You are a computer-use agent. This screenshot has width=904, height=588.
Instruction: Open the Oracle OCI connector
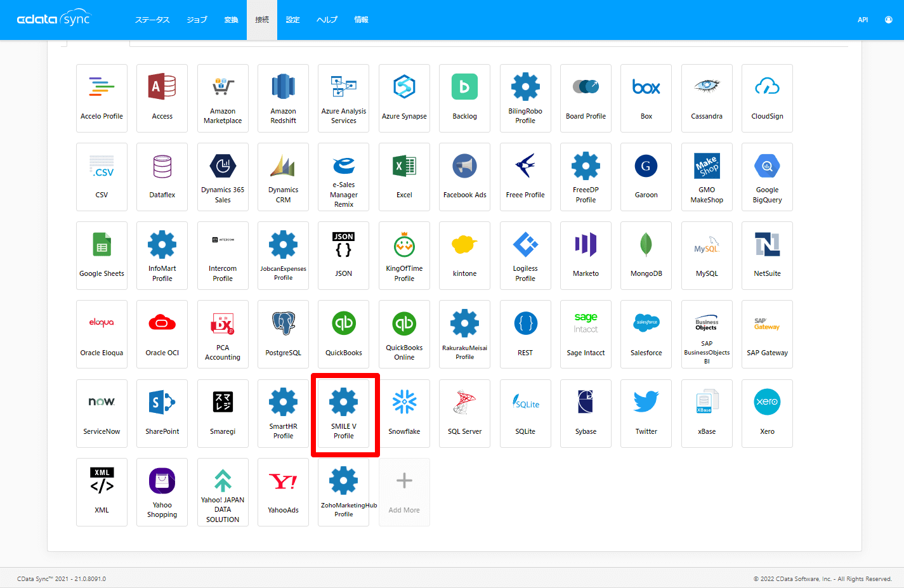click(162, 334)
